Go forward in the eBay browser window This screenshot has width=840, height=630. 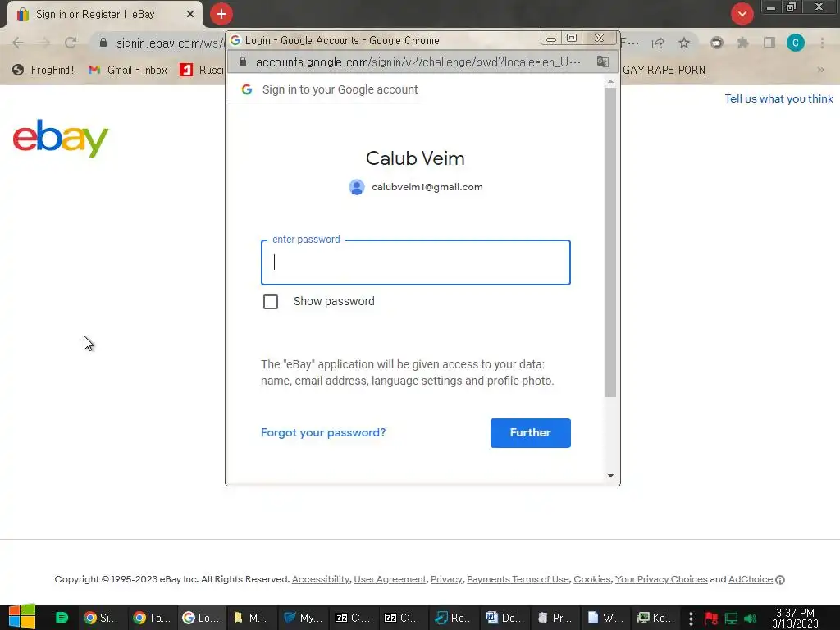[x=44, y=43]
